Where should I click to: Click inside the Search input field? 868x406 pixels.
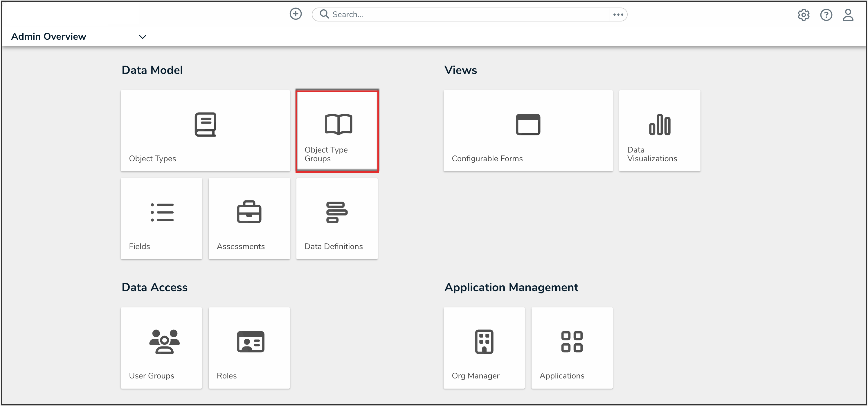pos(468,14)
